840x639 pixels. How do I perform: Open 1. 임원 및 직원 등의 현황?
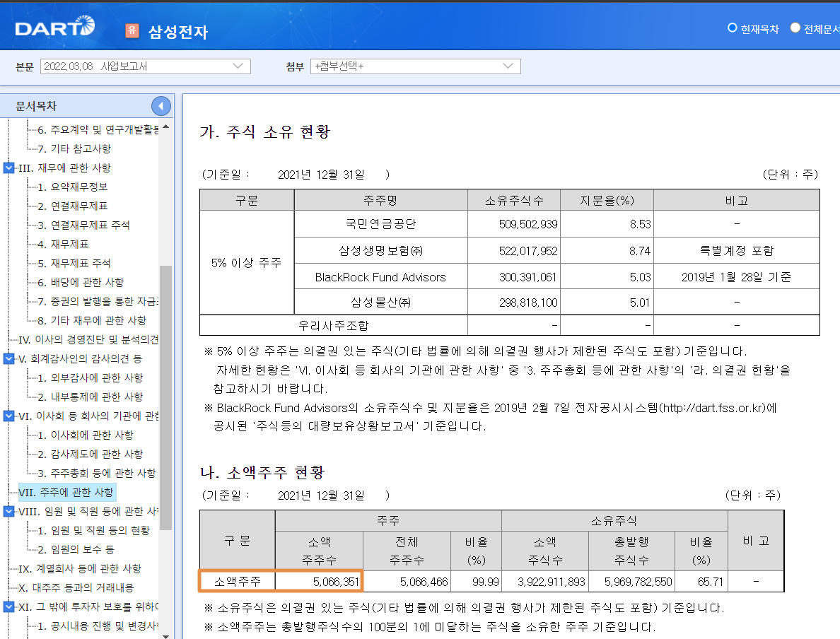tap(93, 530)
